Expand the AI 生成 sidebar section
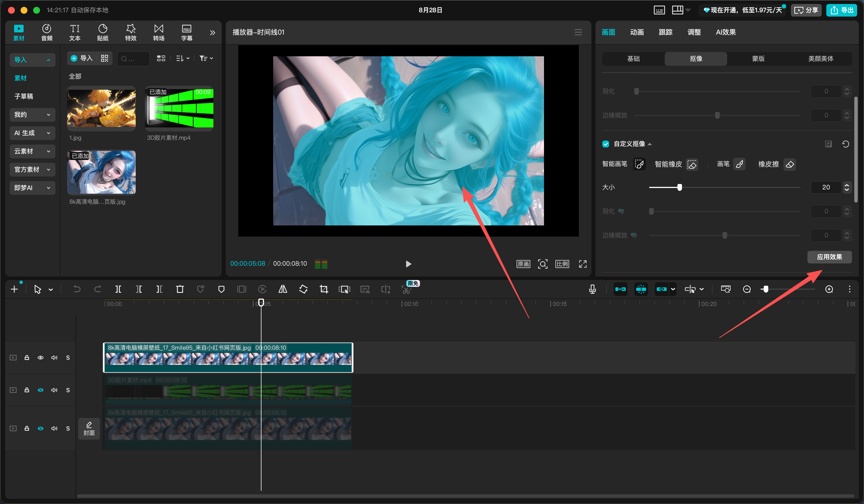The height and width of the screenshot is (504, 864). pyautogui.click(x=32, y=133)
